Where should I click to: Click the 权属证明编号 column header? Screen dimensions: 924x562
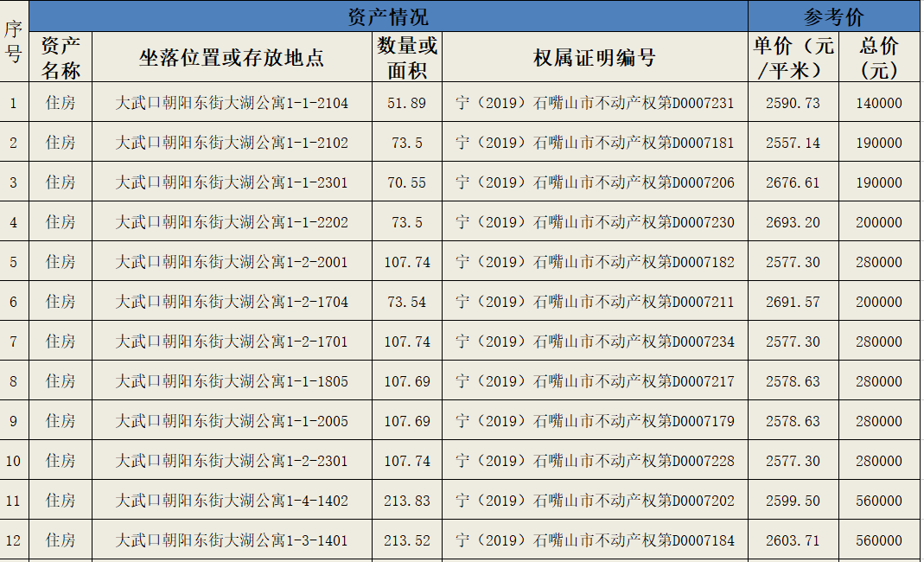(x=595, y=57)
